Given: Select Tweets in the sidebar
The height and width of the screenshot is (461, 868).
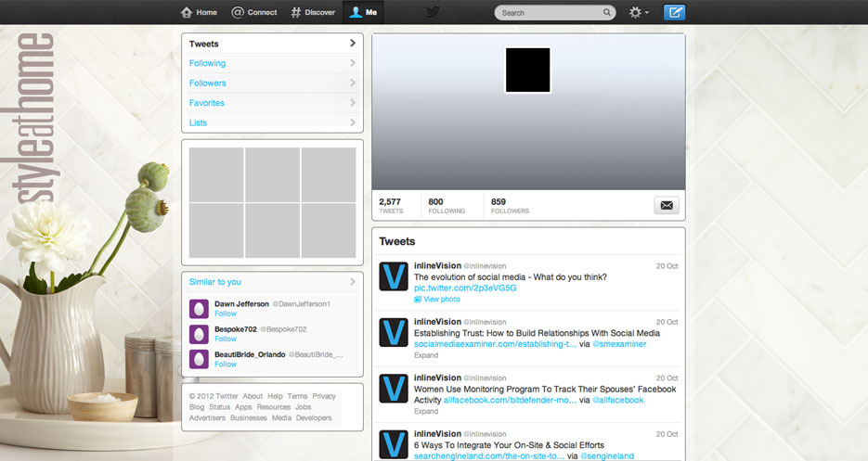Looking at the screenshot, I should [272, 44].
